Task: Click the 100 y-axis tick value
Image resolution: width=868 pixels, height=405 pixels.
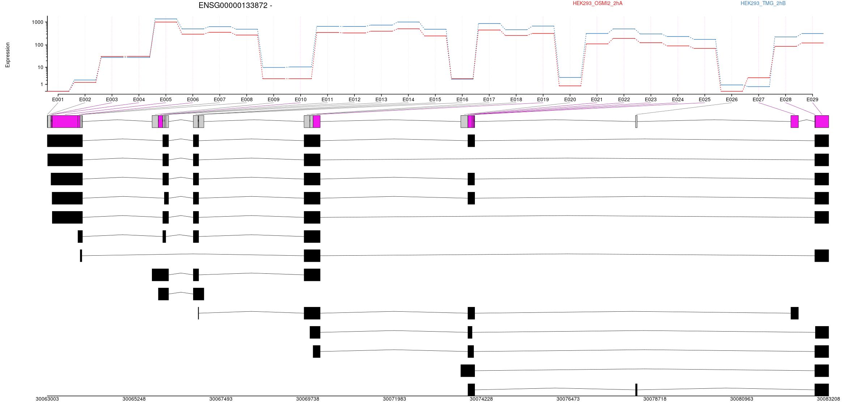Action: 39,45
